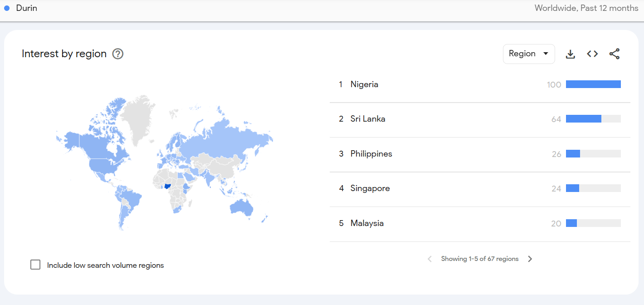Screen dimensions: 644x305
Task: Open the Interest by region help icon
Action: click(118, 54)
